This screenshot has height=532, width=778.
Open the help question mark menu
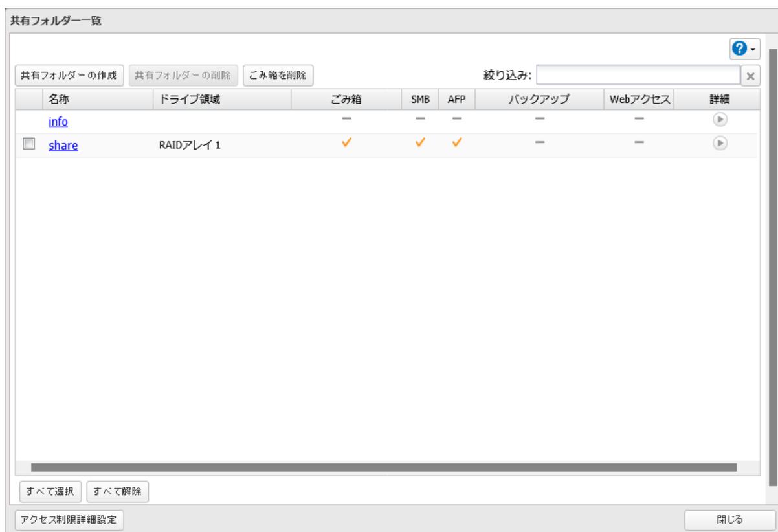click(x=746, y=49)
